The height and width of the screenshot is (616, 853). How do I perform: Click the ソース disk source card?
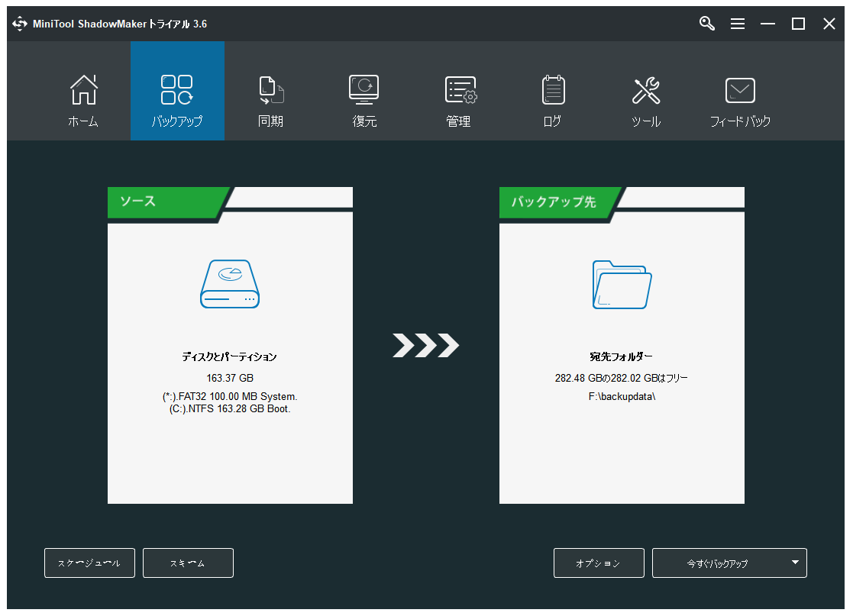pyautogui.click(x=230, y=343)
